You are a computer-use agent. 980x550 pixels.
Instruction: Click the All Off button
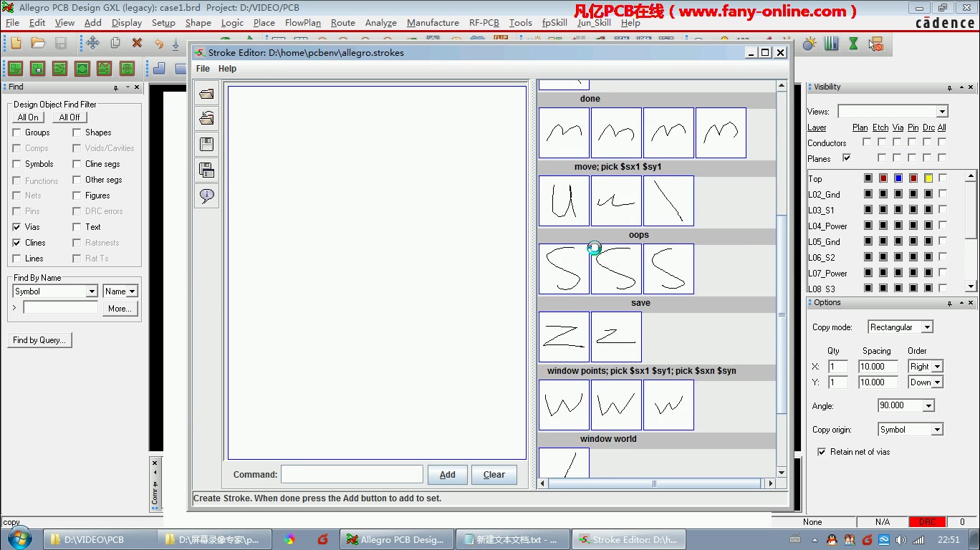click(69, 117)
